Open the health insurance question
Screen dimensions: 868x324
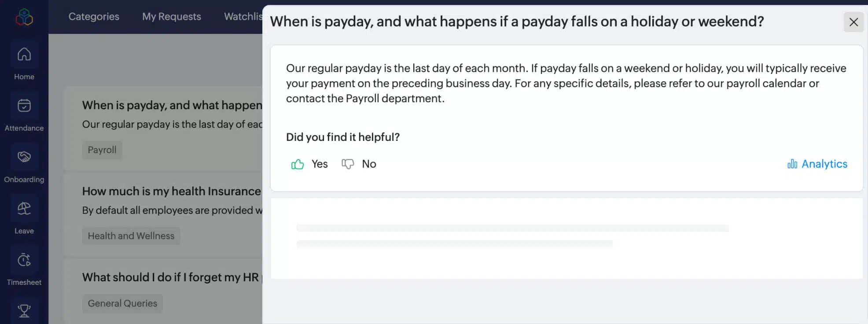coord(171,191)
